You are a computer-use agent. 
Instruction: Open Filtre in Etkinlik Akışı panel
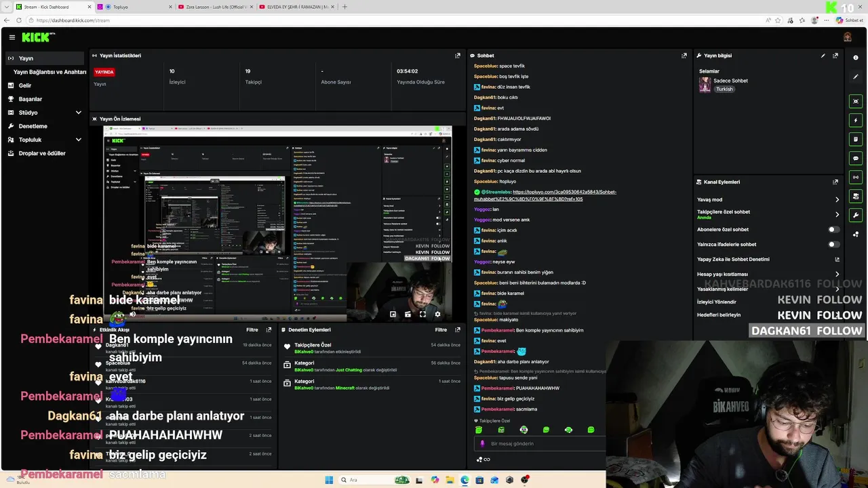(x=252, y=330)
